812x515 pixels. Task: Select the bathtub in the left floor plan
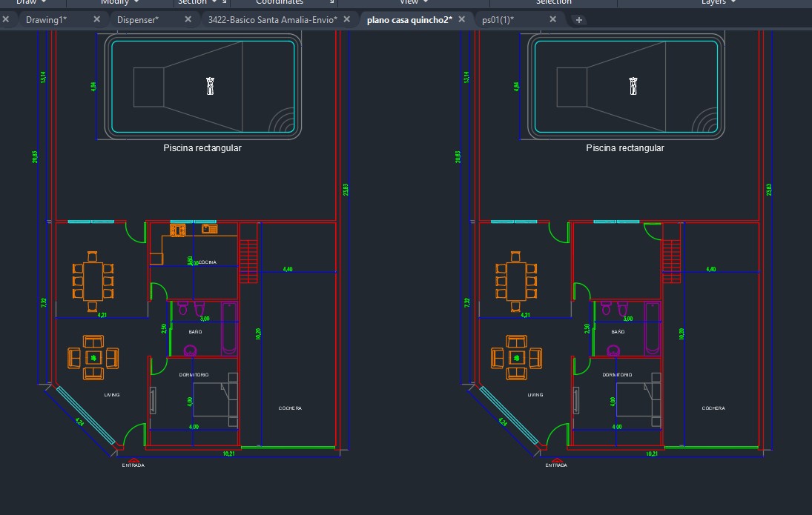(x=229, y=328)
